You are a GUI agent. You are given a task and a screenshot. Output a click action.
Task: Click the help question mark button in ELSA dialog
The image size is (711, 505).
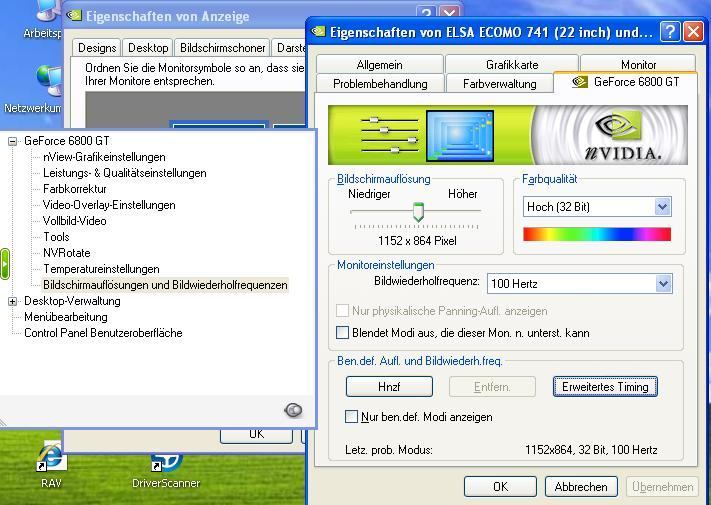[670, 32]
